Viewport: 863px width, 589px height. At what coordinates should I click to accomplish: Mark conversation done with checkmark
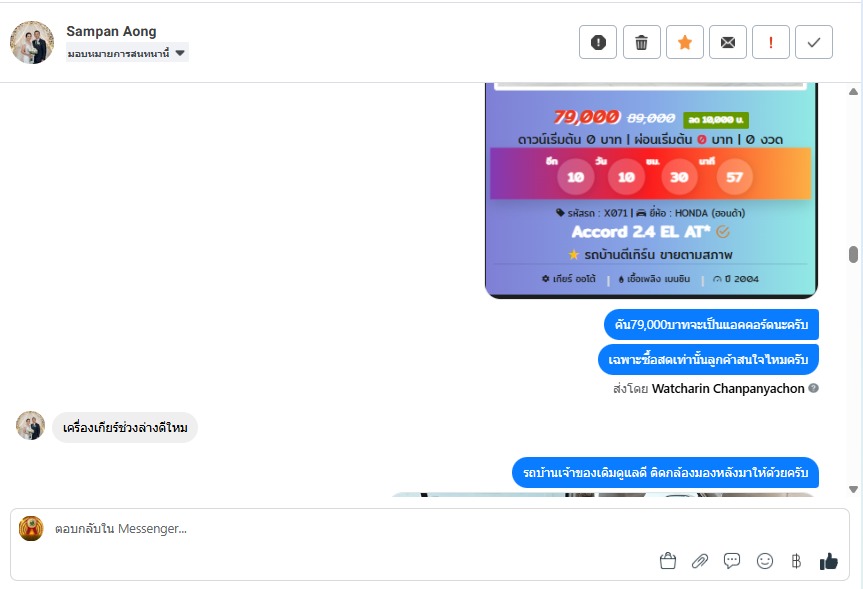[x=813, y=42]
